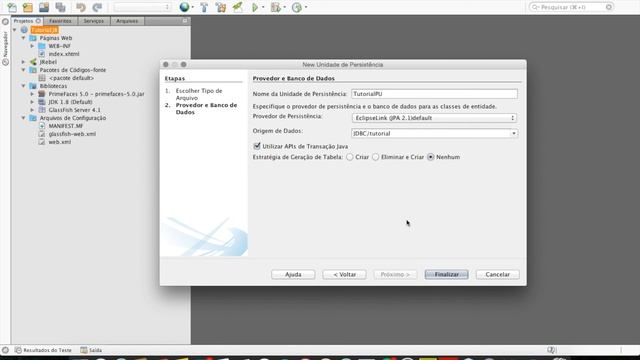The width and height of the screenshot is (640, 360).
Task: Click the Open Project toolbar icon
Action: click(44, 7)
